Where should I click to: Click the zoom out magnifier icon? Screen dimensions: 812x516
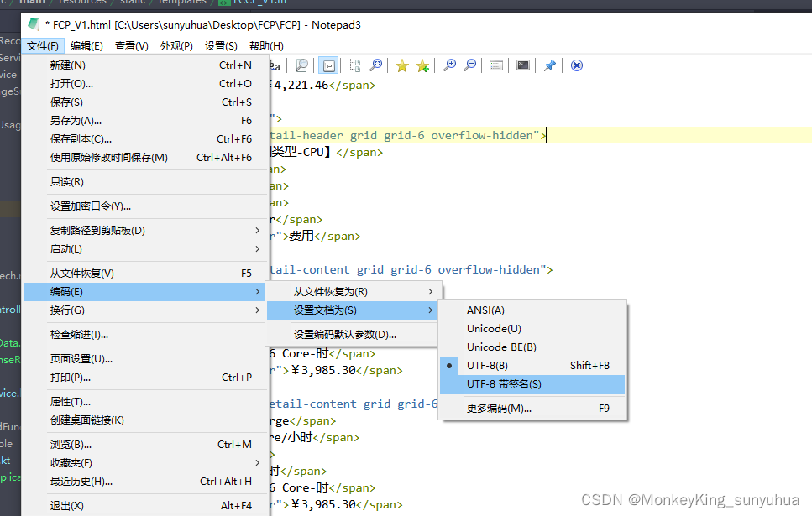click(469, 65)
